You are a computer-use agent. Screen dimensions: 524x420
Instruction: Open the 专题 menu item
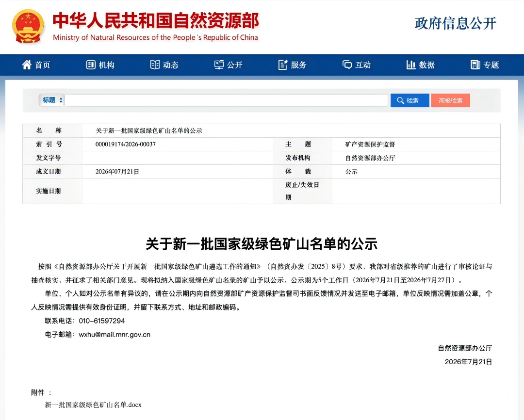(x=485, y=65)
